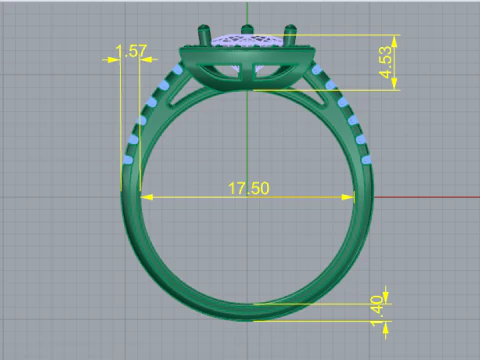Viewport: 480px width, 360px height.
Task: Select the 17.50 inner diameter dimension text
Action: pyautogui.click(x=249, y=188)
